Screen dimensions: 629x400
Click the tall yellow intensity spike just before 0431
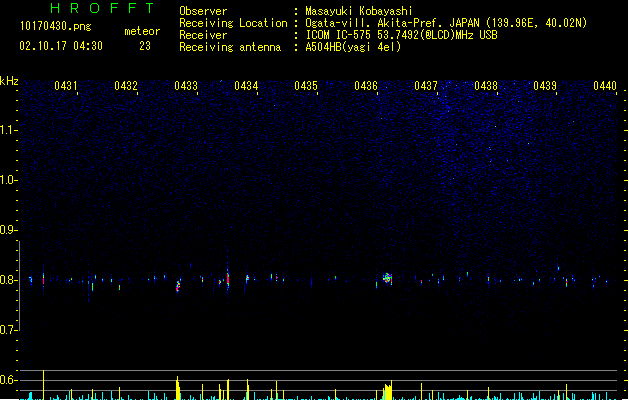[43, 385]
